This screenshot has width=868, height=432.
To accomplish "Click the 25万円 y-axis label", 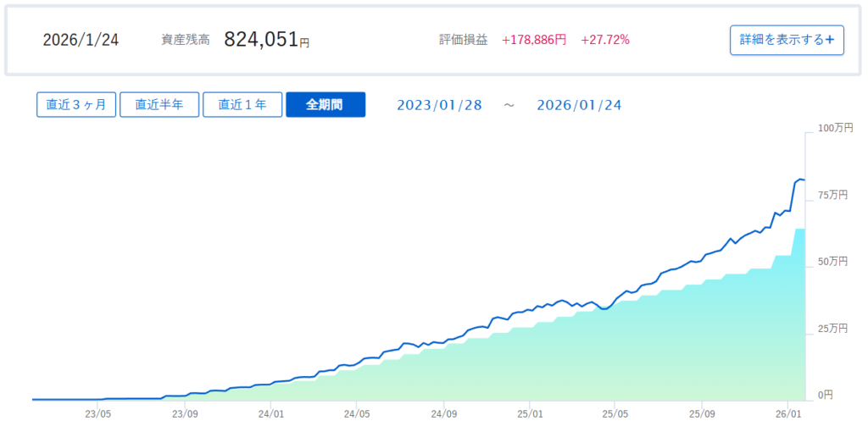I will click(832, 328).
